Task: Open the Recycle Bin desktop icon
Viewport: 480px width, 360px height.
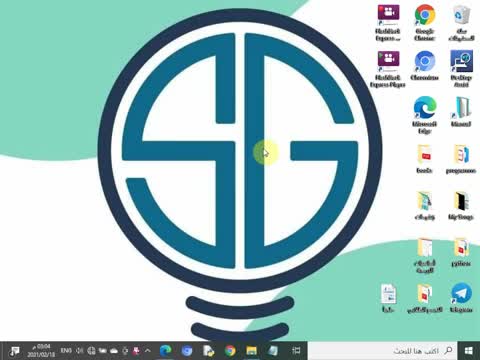Action: point(461,22)
